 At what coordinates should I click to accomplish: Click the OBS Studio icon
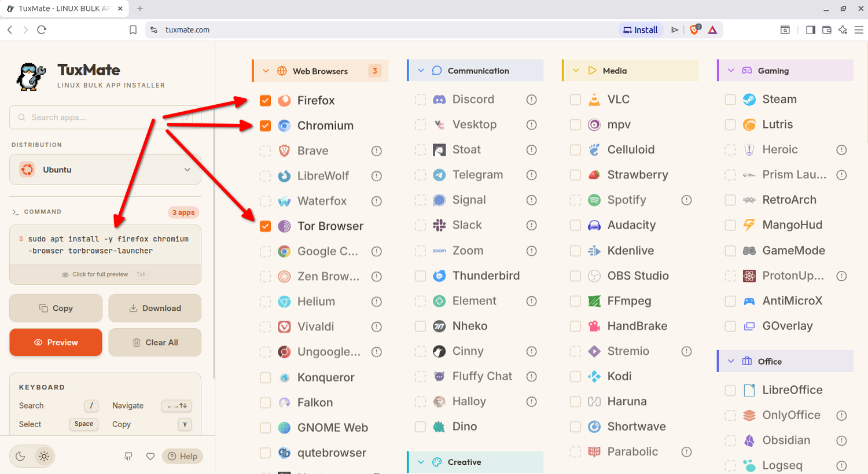[x=594, y=276]
